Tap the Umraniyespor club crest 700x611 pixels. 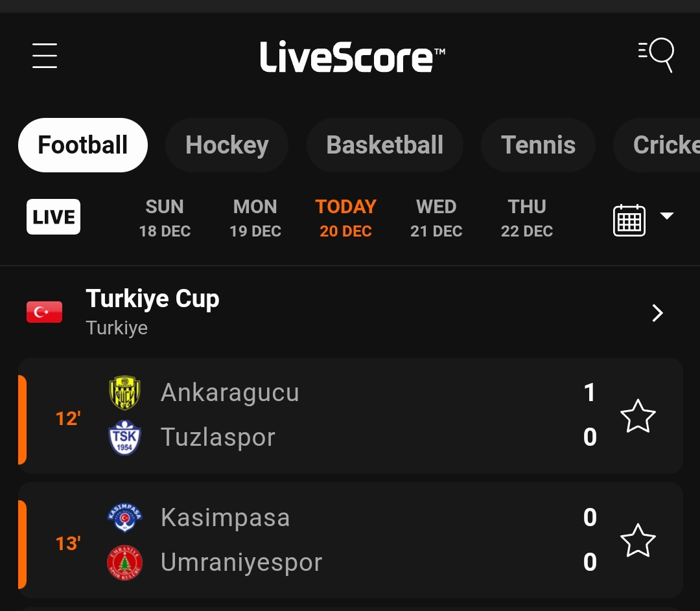tap(124, 562)
